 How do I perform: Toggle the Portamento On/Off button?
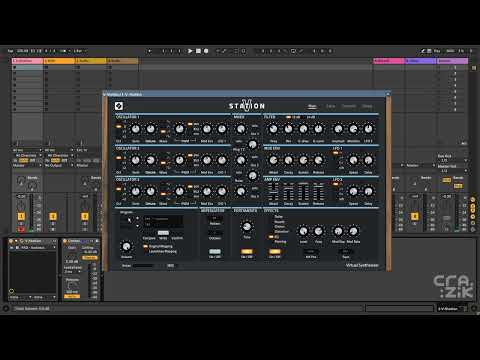(x=247, y=252)
